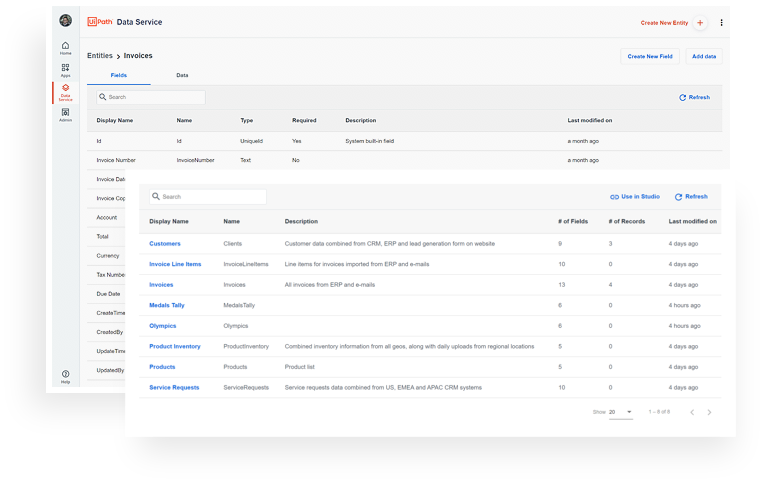Viewport: 764px width, 483px height.
Task: Open the three-dot more options menu
Action: click(x=722, y=22)
